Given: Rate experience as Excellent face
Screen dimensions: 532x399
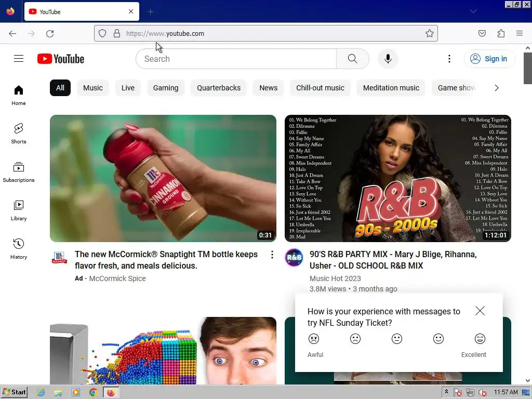Looking at the screenshot, I should pos(480,339).
